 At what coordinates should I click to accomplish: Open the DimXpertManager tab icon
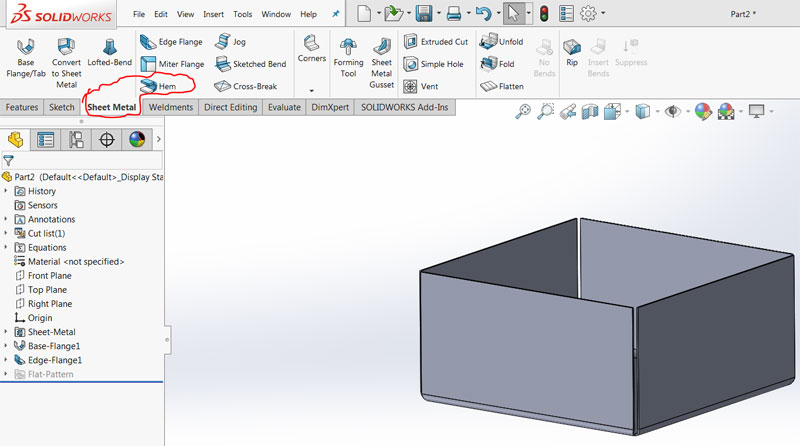click(x=107, y=139)
